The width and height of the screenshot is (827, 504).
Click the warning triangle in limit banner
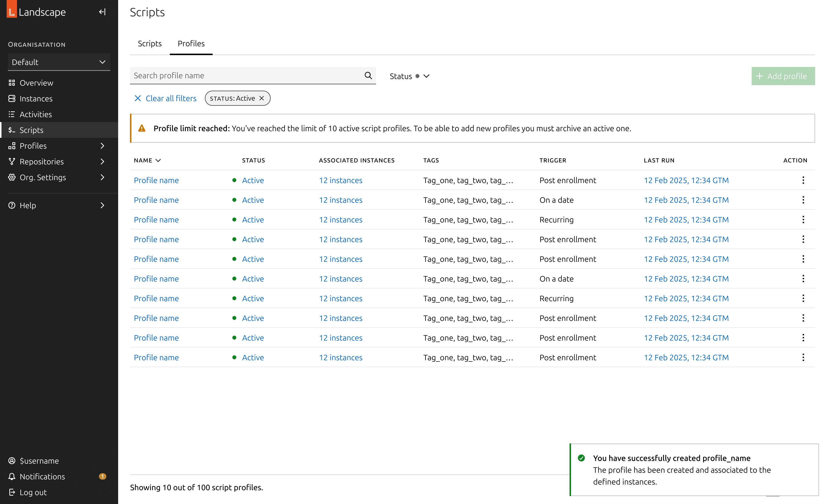point(142,128)
